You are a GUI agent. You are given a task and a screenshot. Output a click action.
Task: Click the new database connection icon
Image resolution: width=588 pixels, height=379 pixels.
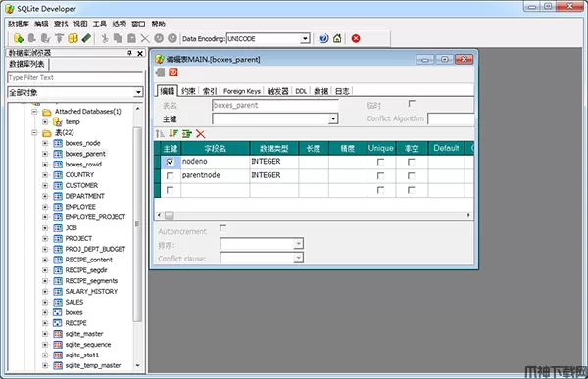[x=19, y=38]
